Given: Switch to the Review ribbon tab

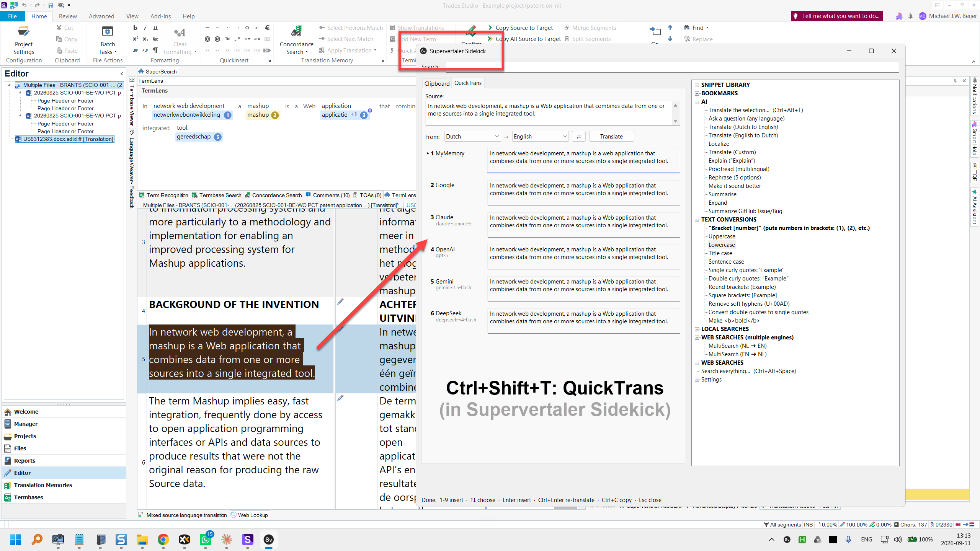Looking at the screenshot, I should [x=68, y=16].
